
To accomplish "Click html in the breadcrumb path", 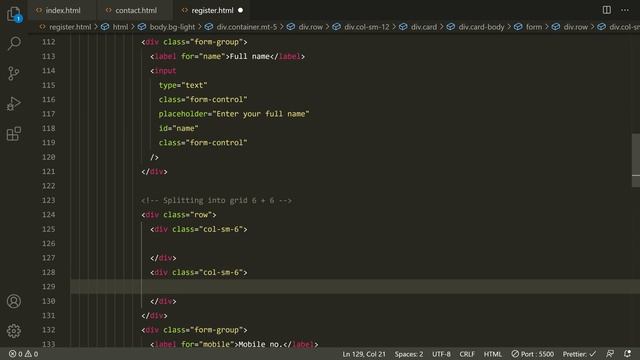I will (120, 27).
